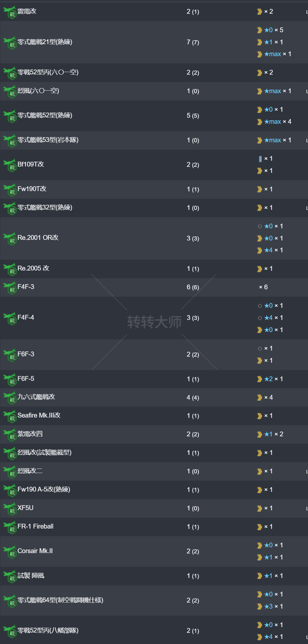This screenshot has height=644, width=308.
Task: Click the ★max label for 烈風(六〇一空)
Action: tap(273, 91)
